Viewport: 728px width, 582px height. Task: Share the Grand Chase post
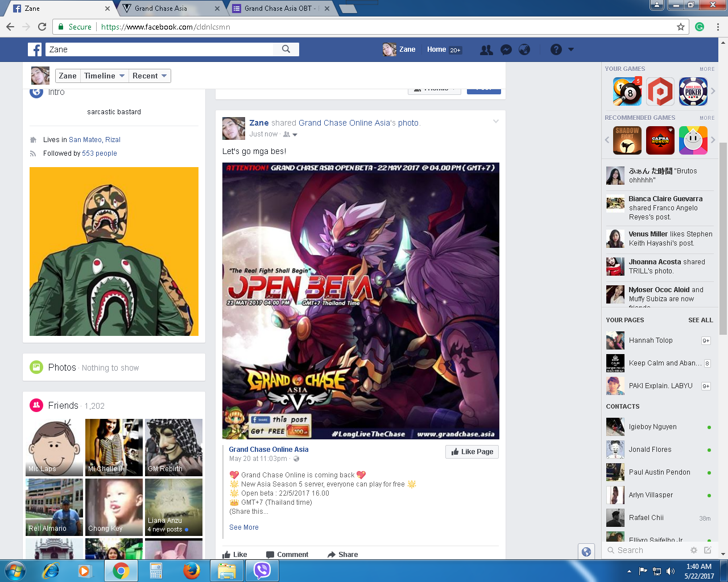(x=342, y=555)
